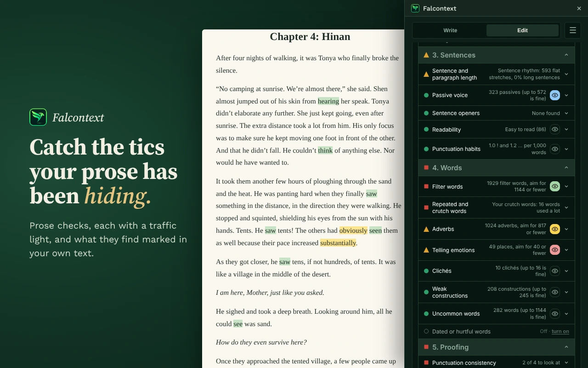Image resolution: width=588 pixels, height=368 pixels.
Task: Click highlighted word 'obviously' in document
Action: pos(353,230)
